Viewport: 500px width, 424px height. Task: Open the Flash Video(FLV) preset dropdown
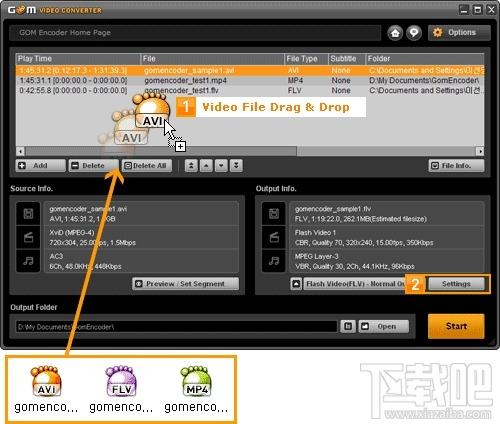(x=354, y=284)
